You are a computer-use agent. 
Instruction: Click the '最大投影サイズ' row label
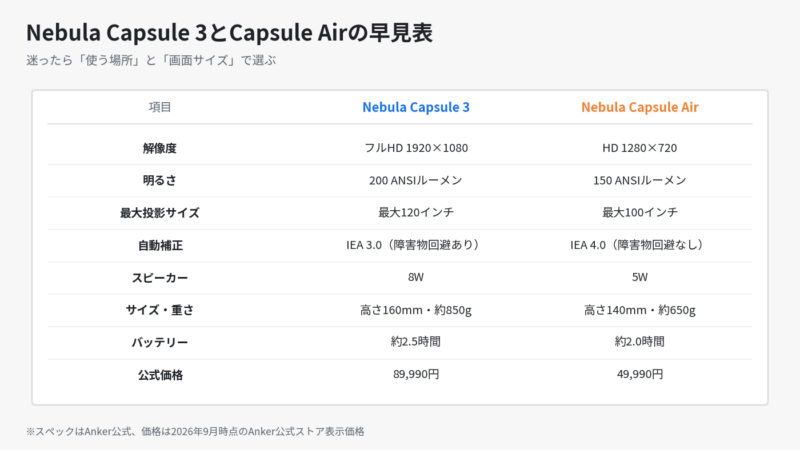[160, 213]
